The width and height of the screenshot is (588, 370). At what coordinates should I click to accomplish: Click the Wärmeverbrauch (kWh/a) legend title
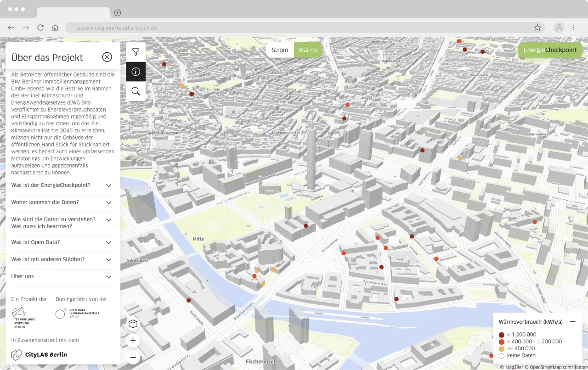point(531,322)
